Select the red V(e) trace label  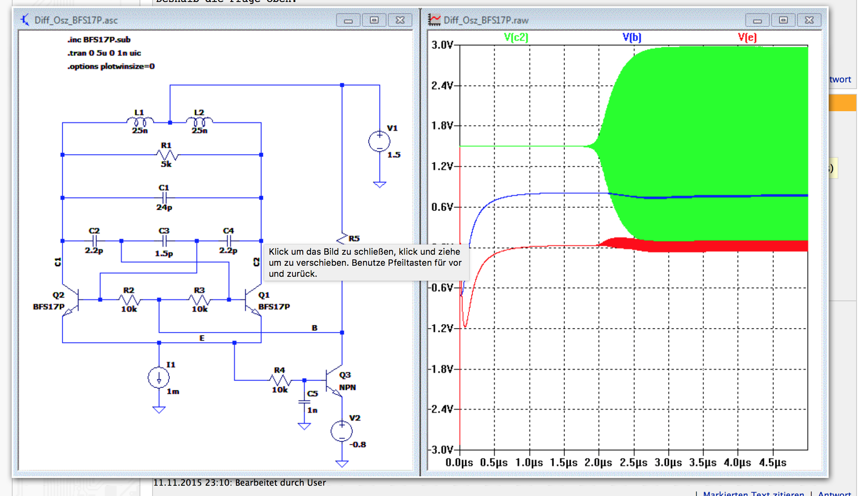747,37
